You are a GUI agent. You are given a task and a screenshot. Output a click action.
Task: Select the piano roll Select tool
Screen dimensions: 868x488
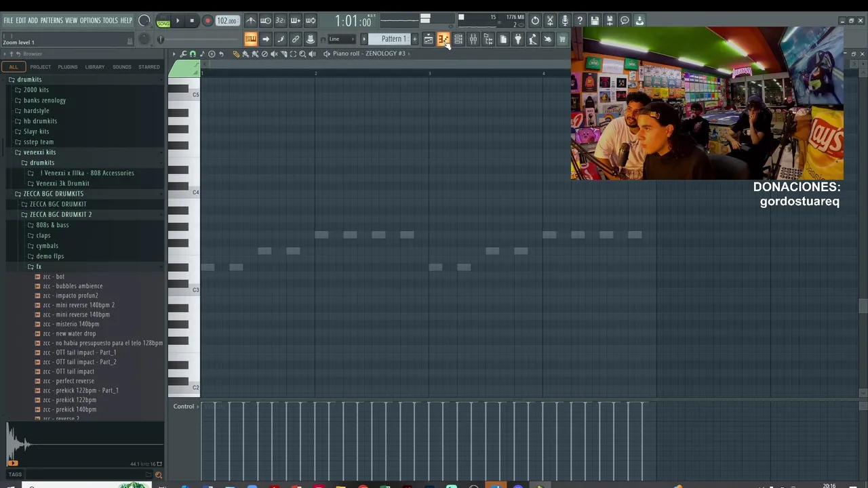tap(293, 54)
